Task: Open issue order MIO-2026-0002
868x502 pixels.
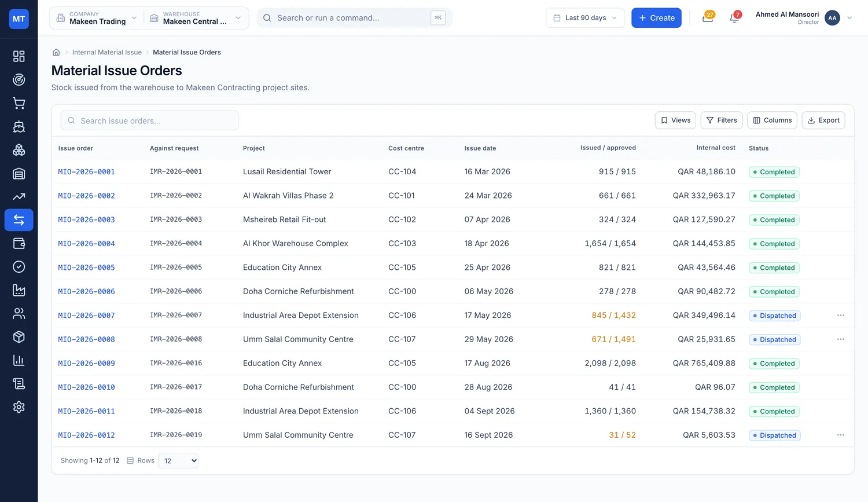Action: point(86,196)
